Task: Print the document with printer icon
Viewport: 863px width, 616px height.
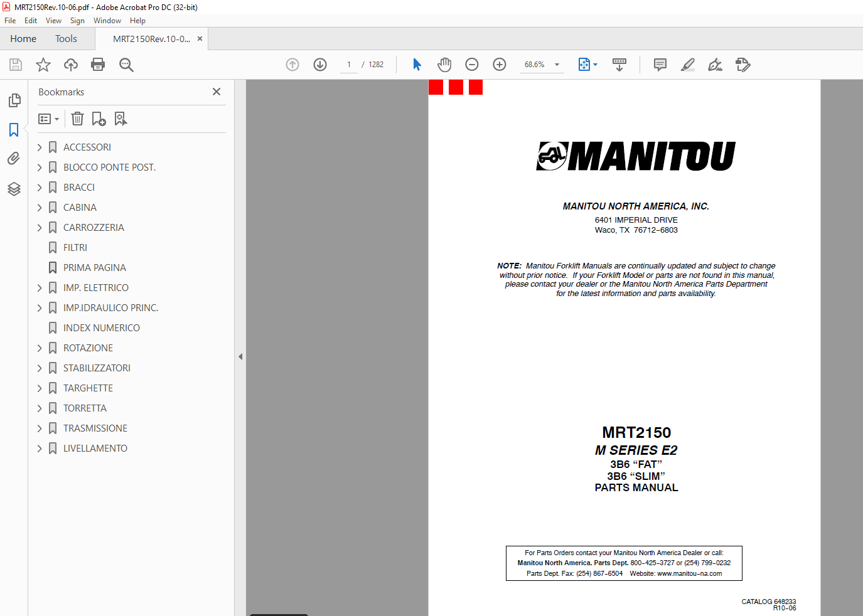Action: tap(98, 65)
